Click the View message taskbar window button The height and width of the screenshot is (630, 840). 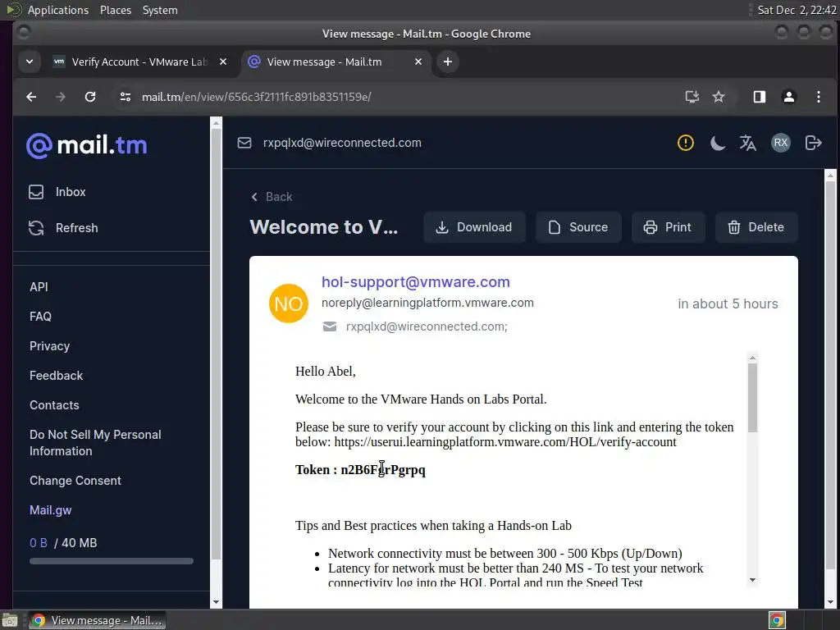(97, 620)
